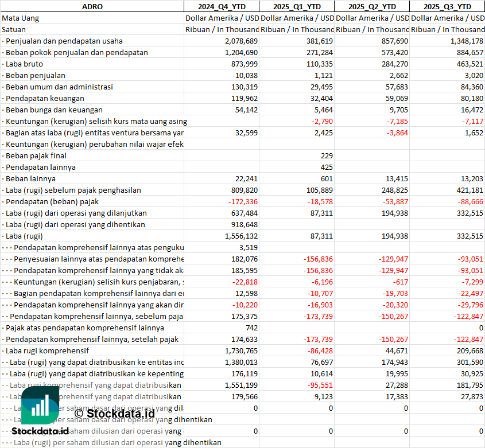This screenshot has height=448, width=485.
Task: Click gross profit value 873,999
Action: [x=245, y=64]
